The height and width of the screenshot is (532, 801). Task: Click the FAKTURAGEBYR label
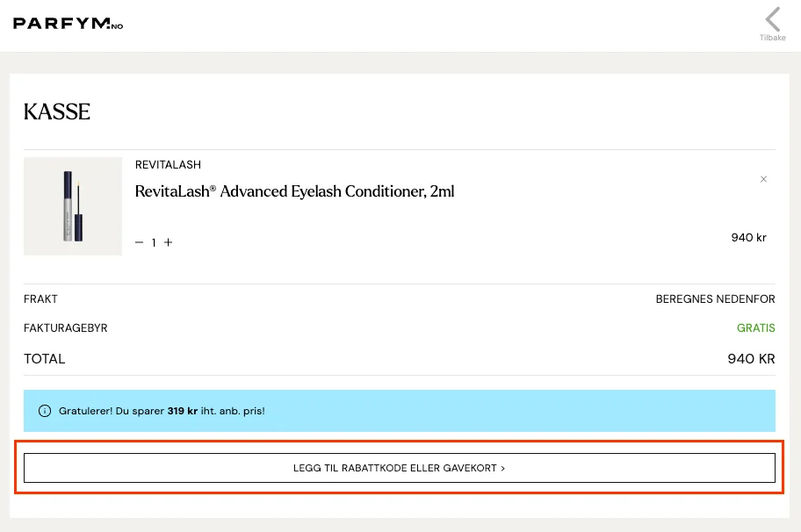click(65, 328)
